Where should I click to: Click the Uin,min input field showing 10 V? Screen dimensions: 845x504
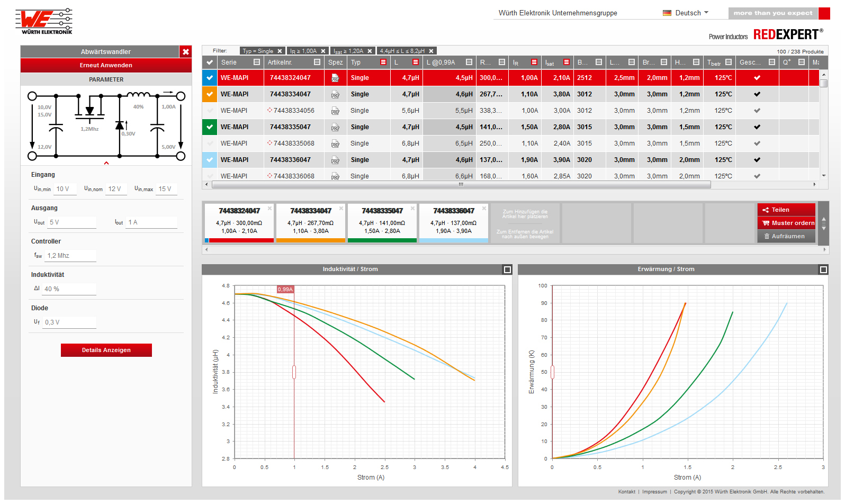pos(66,189)
